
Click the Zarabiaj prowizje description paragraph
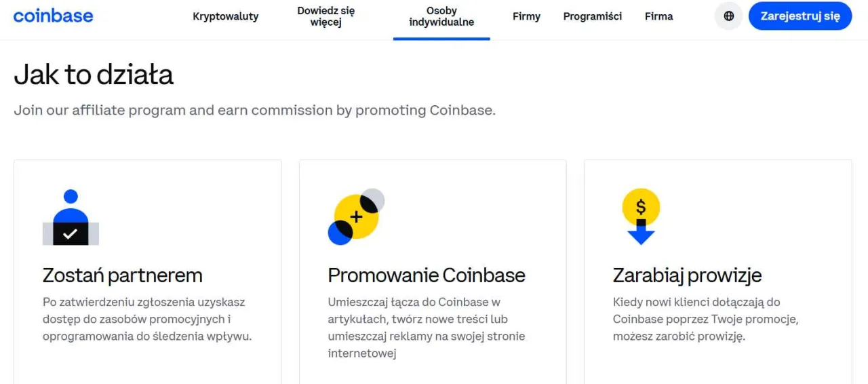tap(705, 319)
